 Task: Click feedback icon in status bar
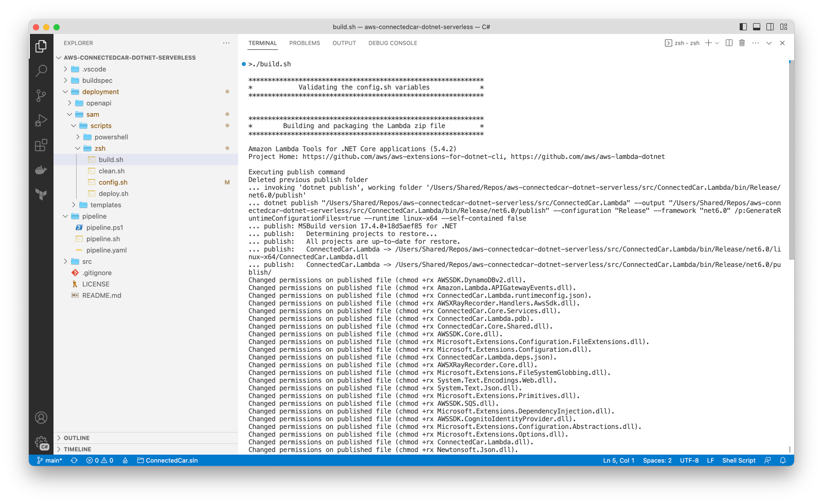[x=767, y=460]
